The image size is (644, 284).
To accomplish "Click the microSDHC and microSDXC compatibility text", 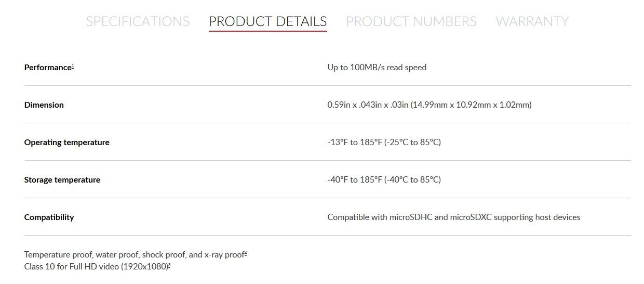I will 453,217.
